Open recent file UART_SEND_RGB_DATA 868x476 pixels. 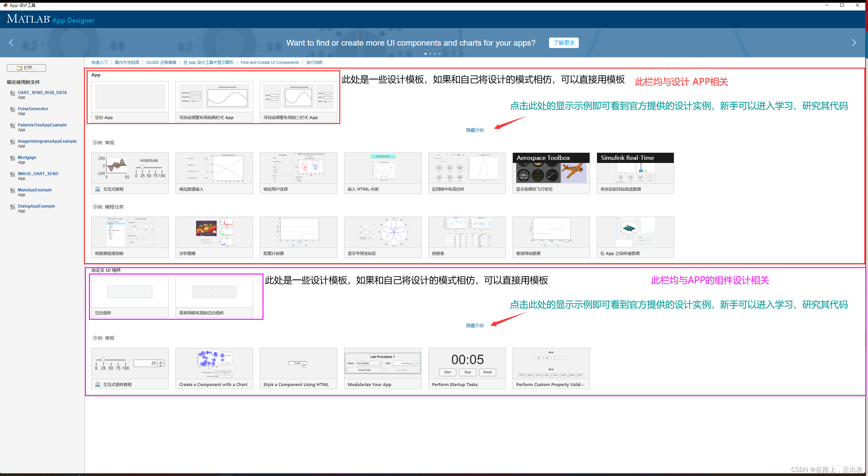click(x=42, y=93)
